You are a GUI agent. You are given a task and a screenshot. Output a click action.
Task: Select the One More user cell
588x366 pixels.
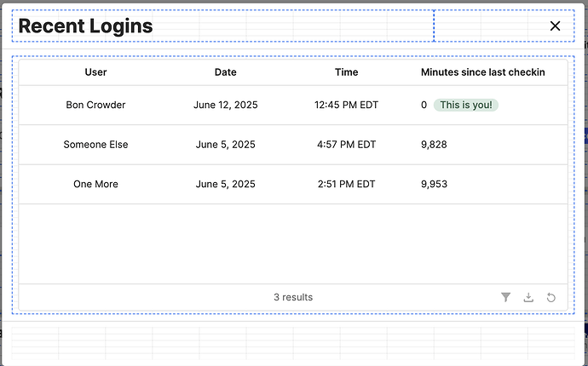point(95,184)
